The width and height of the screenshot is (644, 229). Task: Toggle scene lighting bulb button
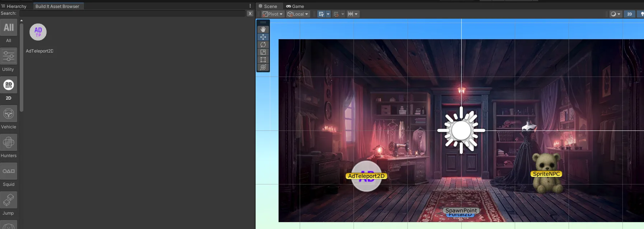[x=641, y=14]
